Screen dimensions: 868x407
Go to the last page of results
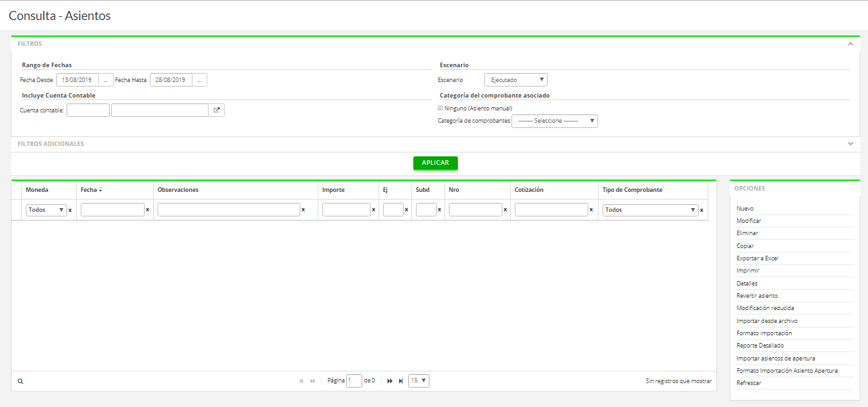click(401, 381)
